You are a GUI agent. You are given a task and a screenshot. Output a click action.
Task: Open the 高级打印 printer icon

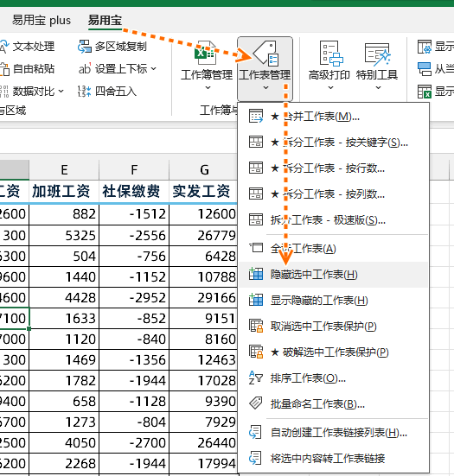(x=330, y=54)
